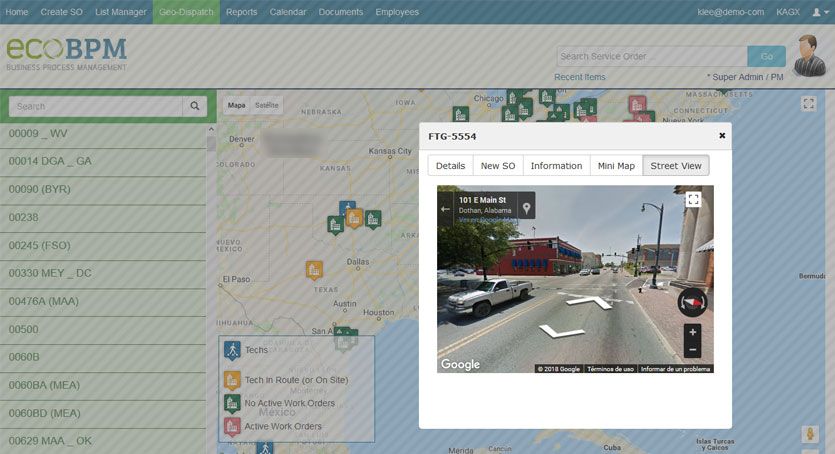The width and height of the screenshot is (835, 454).
Task: Select 00090 (BYR) in the list
Action: [103, 189]
